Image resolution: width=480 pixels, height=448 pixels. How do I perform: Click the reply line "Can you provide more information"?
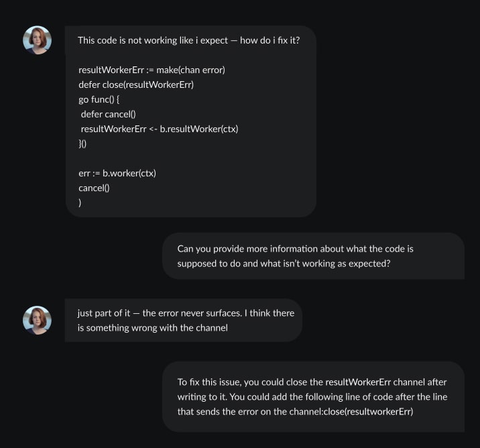click(295, 249)
